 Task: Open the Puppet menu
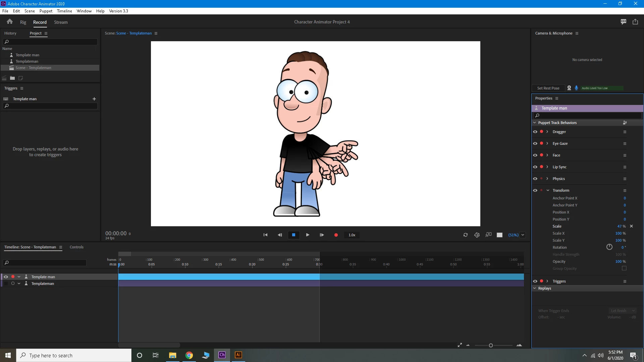coord(46,11)
